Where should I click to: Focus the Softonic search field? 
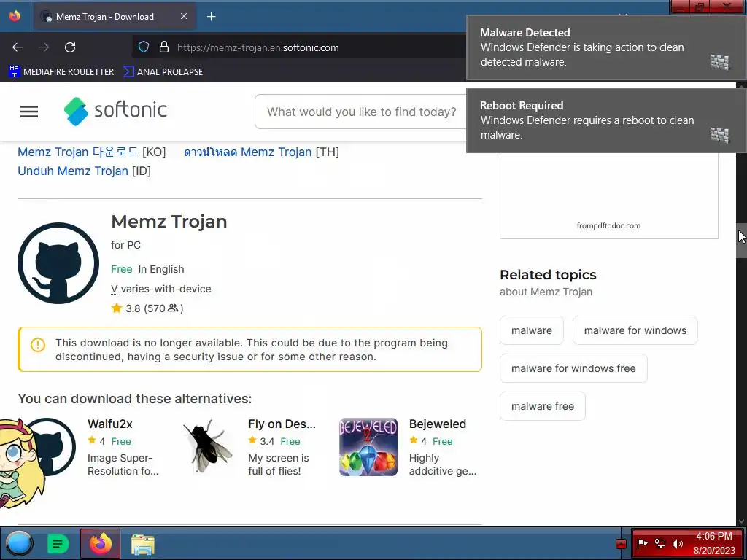click(x=361, y=112)
